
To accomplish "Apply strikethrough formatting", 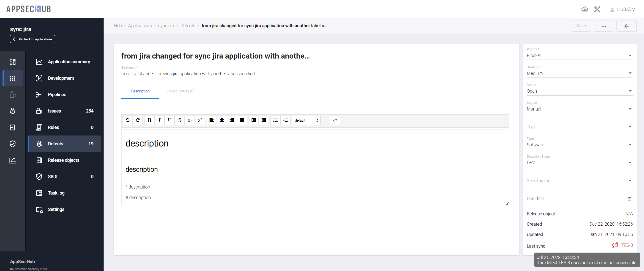I will (180, 120).
